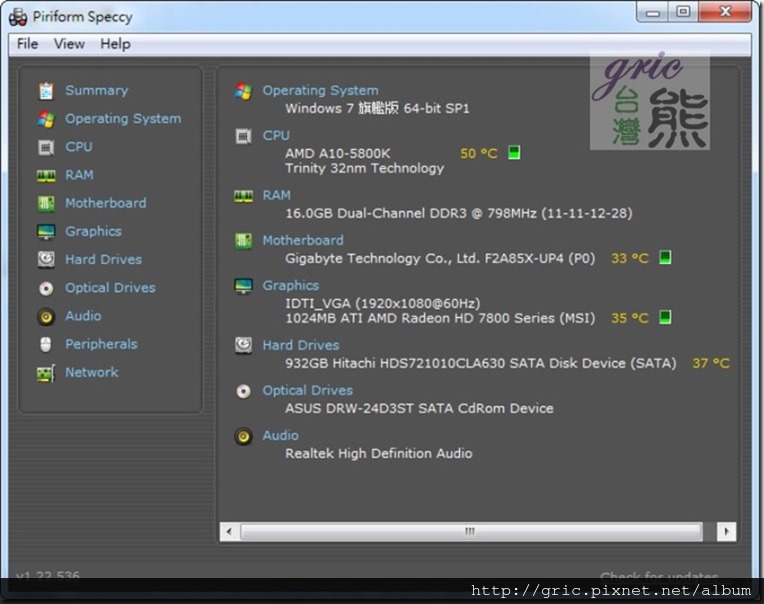Show Network section from sidebar
Screen dimensions: 764x604
point(92,373)
